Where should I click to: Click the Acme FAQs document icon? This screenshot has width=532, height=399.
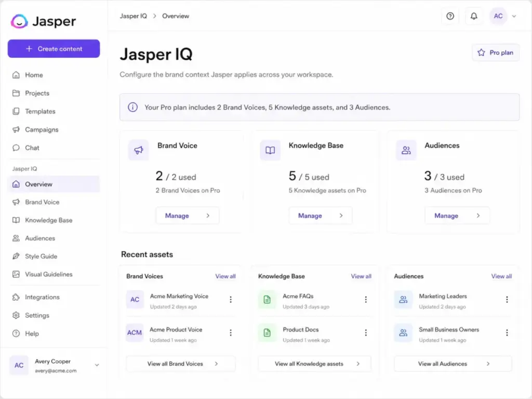click(267, 299)
